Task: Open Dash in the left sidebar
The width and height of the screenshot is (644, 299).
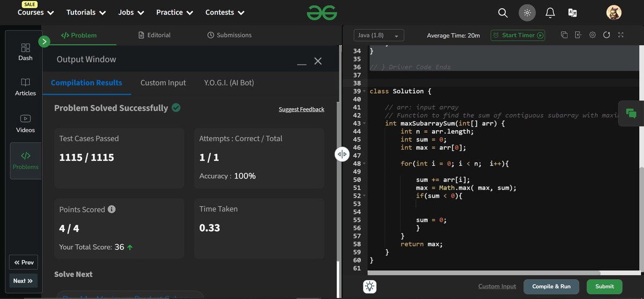Action: (25, 52)
